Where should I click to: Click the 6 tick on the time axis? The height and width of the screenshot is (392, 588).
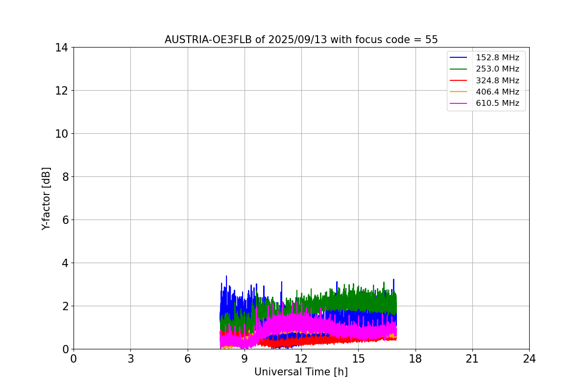tap(188, 359)
